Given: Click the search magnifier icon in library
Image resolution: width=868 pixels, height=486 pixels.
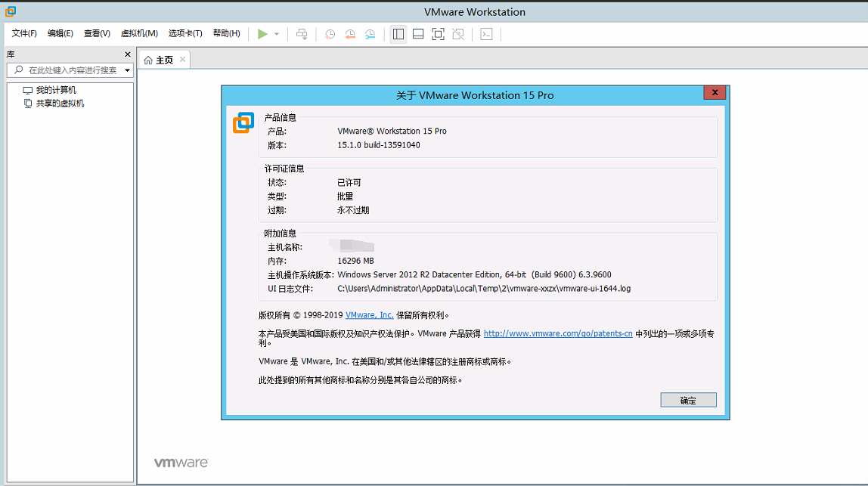Looking at the screenshot, I should click(x=19, y=70).
